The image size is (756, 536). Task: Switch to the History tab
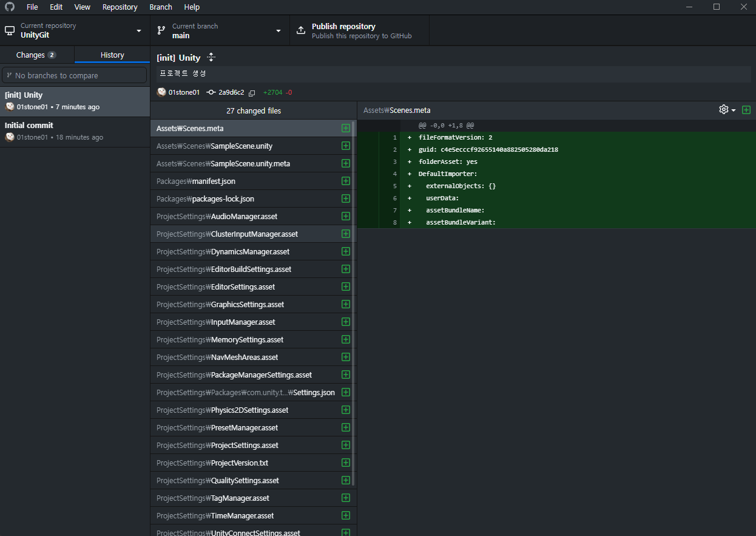tap(112, 55)
